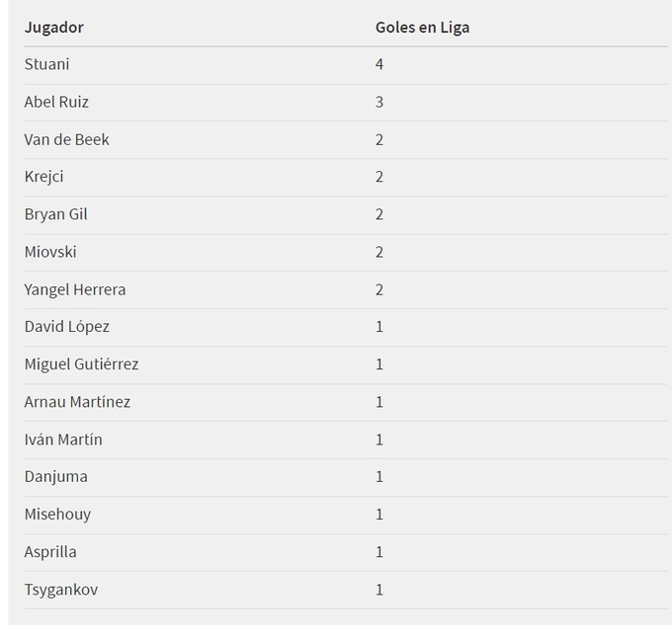The height and width of the screenshot is (641, 672).
Task: Click the Krejci player cell
Action: 43,177
